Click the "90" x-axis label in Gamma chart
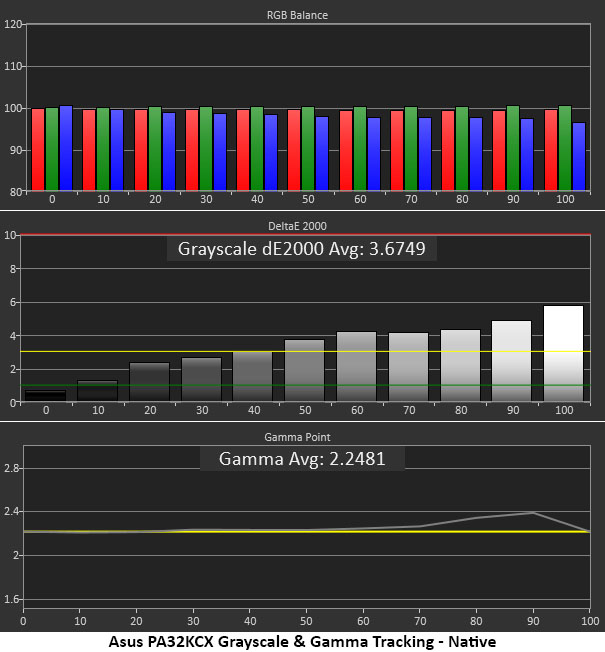The width and height of the screenshot is (605, 652). tap(533, 621)
